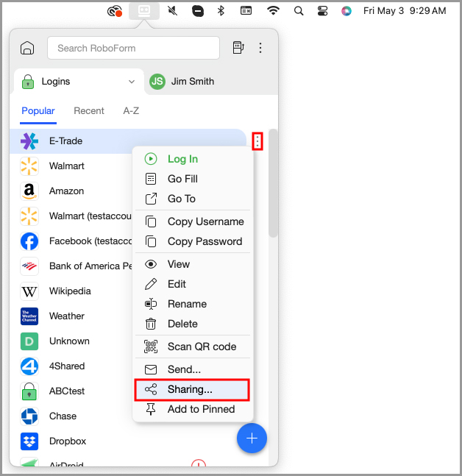Viewport: 462px width, 476px height.
Task: Click the Facebook logo icon
Action: (29, 241)
